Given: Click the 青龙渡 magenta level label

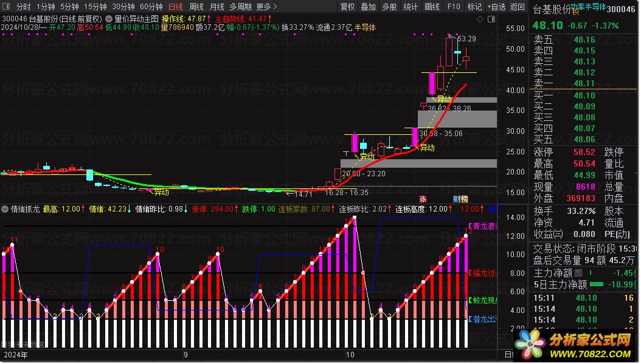Looking at the screenshot, I should coord(483,226).
